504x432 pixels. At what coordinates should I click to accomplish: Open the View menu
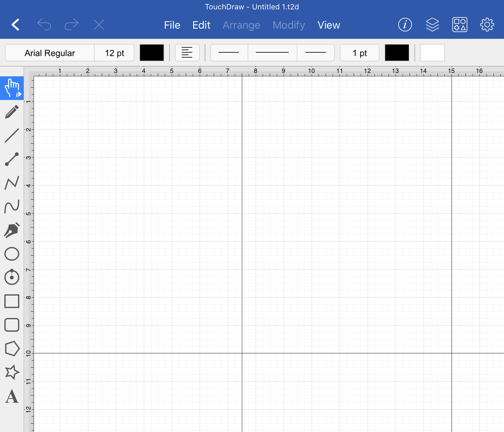(x=329, y=25)
